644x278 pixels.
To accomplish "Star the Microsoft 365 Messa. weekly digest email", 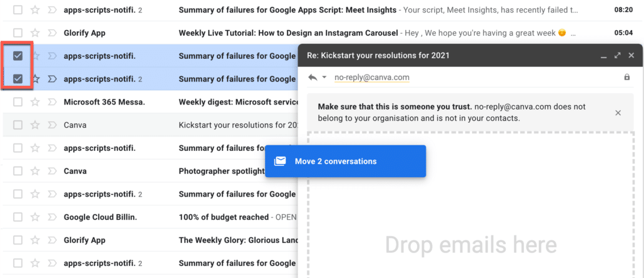I will (35, 102).
